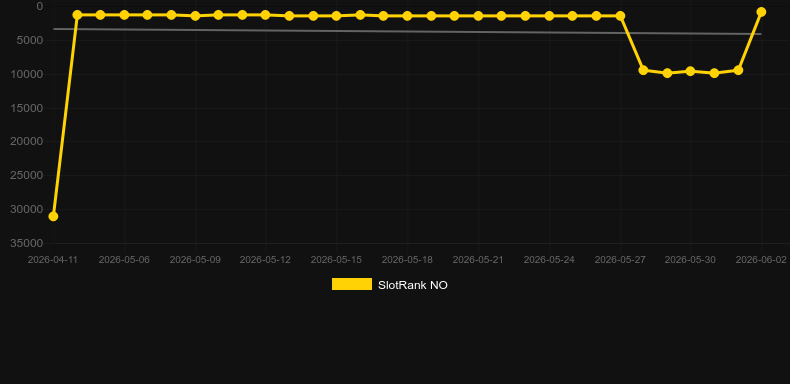Click the 2026-05-27 x-axis label
This screenshot has height=384, width=790.
(620, 260)
